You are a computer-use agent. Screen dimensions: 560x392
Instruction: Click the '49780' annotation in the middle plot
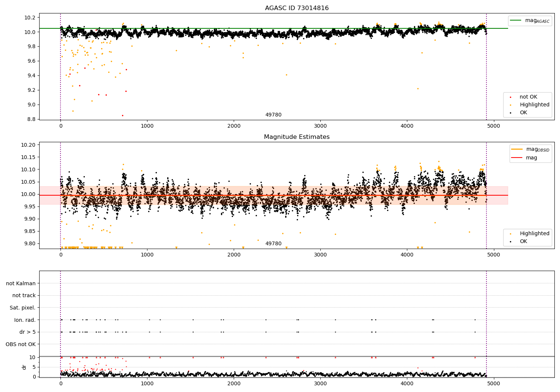click(x=273, y=244)
